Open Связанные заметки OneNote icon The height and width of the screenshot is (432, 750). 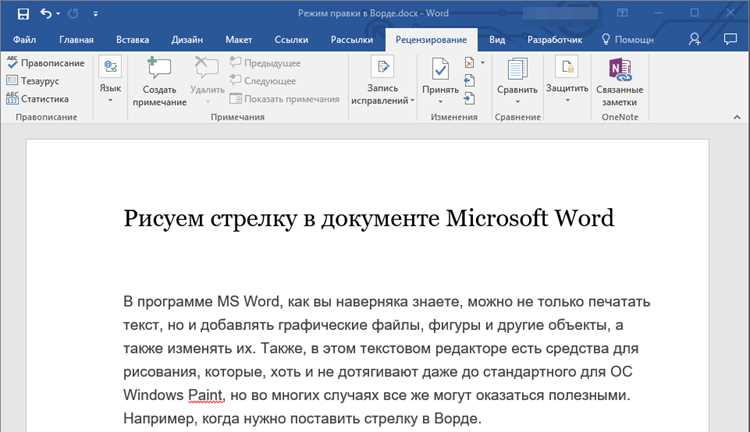click(620, 69)
